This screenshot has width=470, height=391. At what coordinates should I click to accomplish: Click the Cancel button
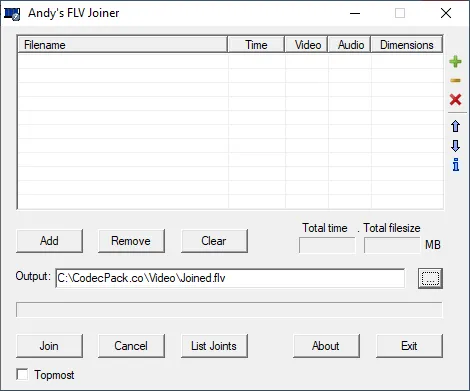click(131, 346)
